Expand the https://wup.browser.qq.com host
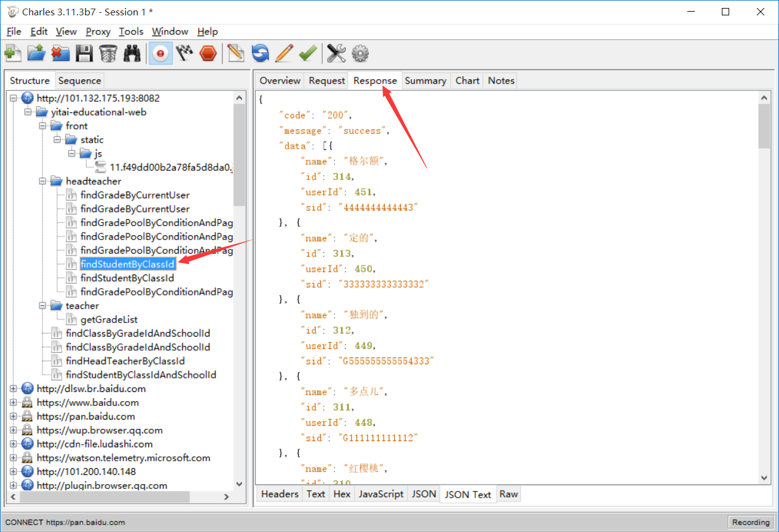Screen dimensions: 779x532 [14, 430]
